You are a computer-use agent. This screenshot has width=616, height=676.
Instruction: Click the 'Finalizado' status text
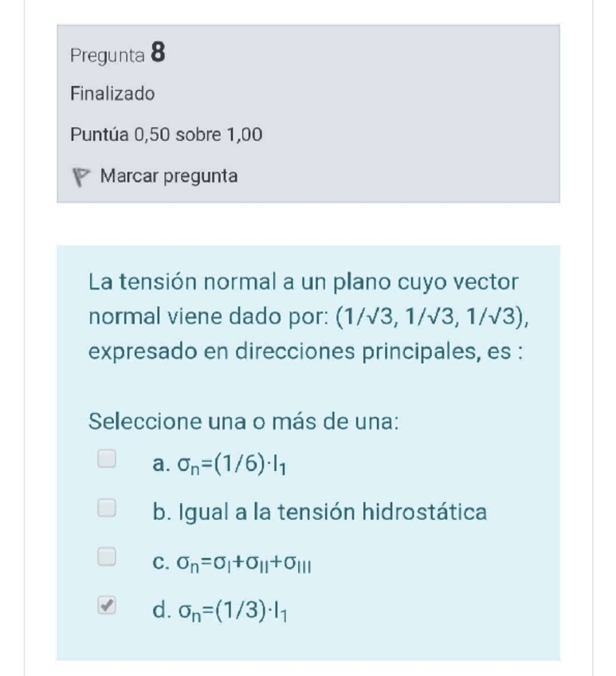click(112, 94)
